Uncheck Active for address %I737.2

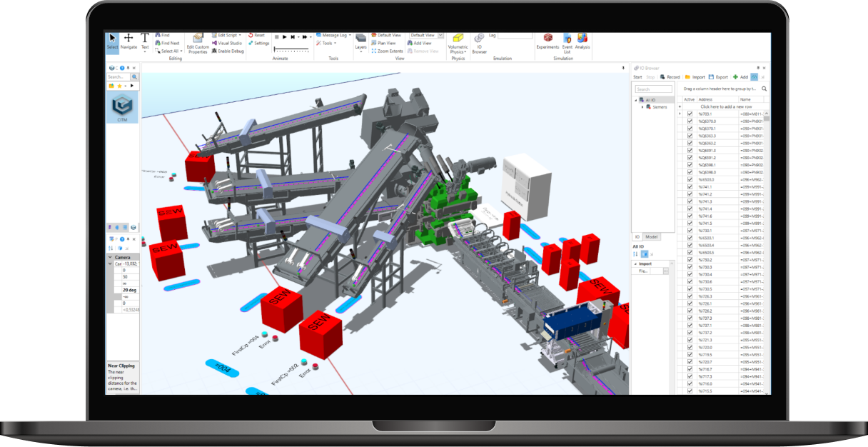tap(690, 333)
